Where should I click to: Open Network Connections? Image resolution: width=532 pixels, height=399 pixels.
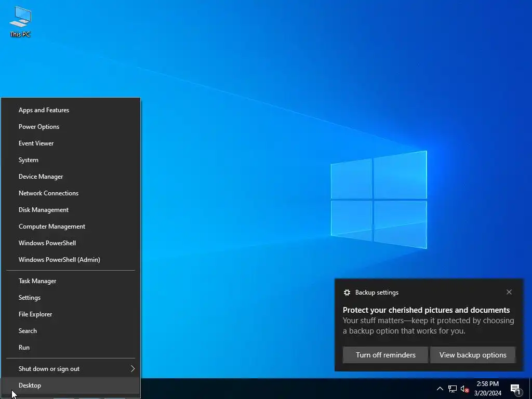coord(71,193)
